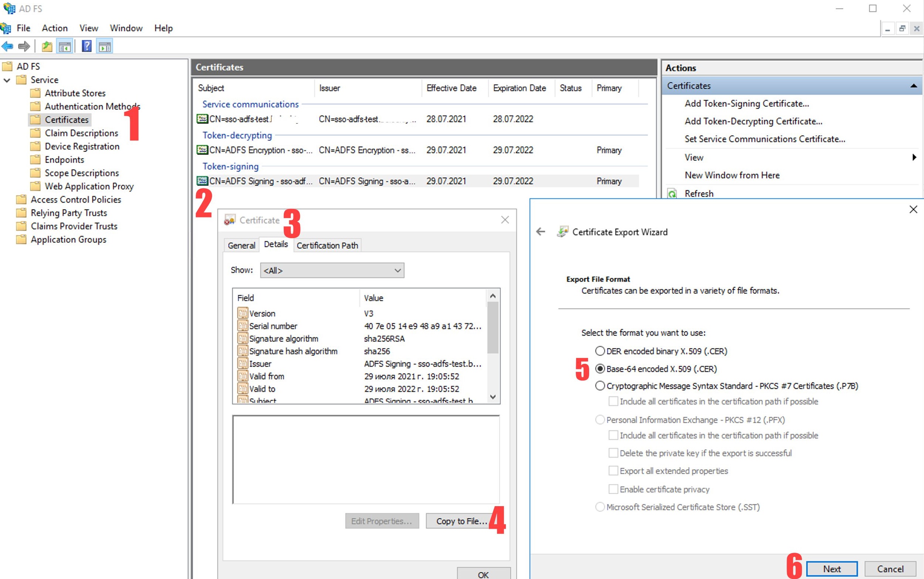Click the Help question mark toolbar icon
This screenshot has height=579, width=924.
click(x=87, y=47)
